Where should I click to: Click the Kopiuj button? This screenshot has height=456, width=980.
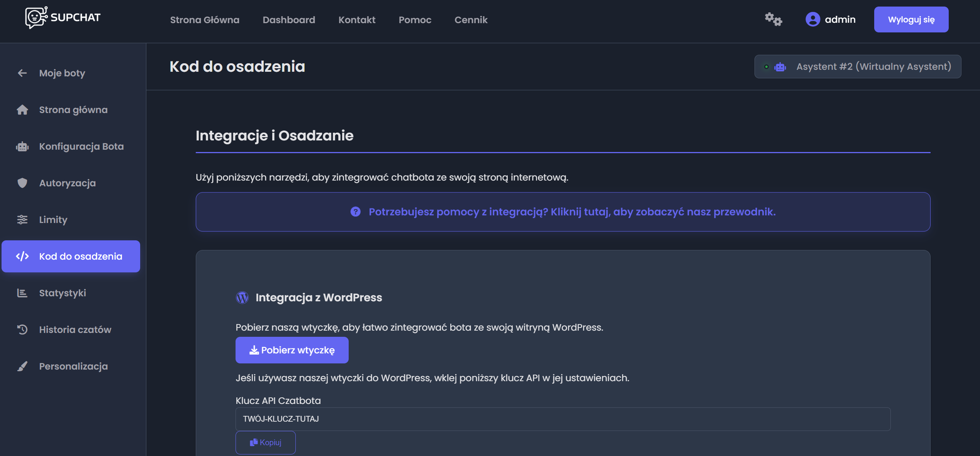pos(265,442)
